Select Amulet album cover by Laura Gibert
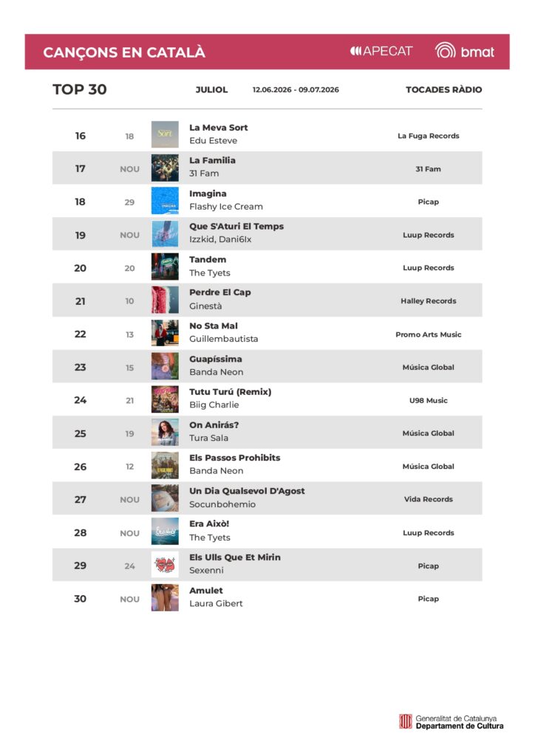The height and width of the screenshot is (756, 535). click(x=165, y=597)
